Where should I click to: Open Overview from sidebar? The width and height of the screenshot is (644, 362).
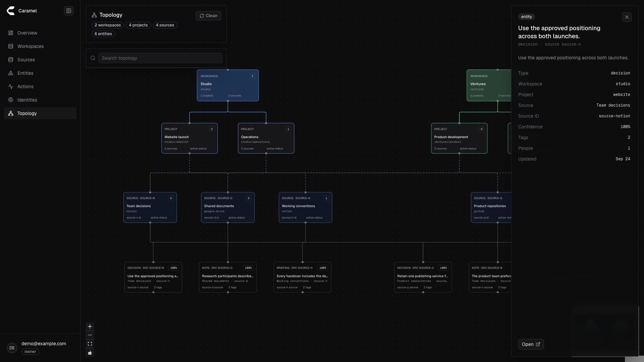pos(40,33)
